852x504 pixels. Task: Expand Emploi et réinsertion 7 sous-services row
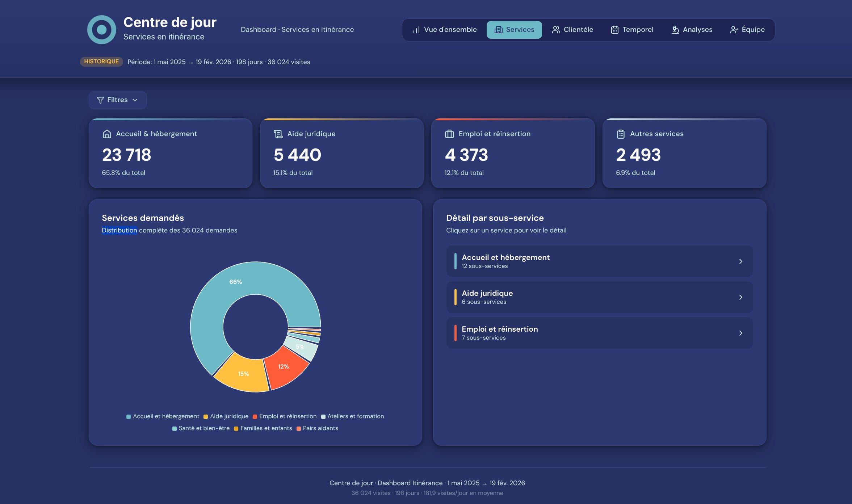click(x=599, y=333)
